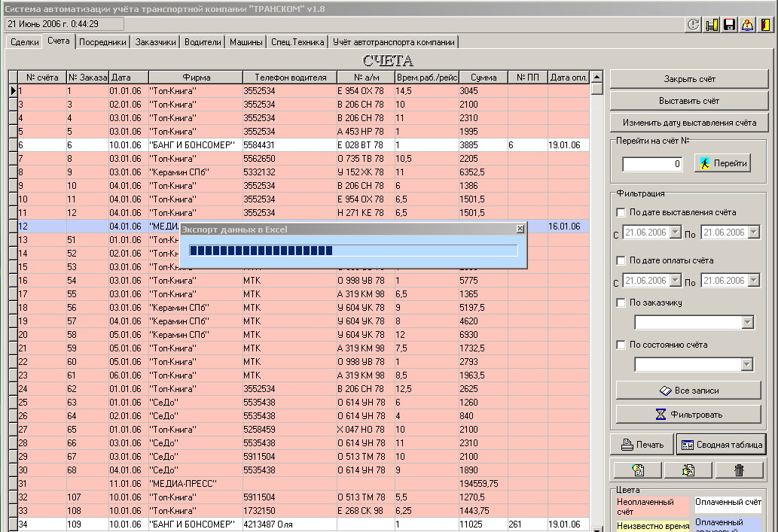Click the edit record pencil icon button
Screen dimensions: 778x532
(x=688, y=470)
